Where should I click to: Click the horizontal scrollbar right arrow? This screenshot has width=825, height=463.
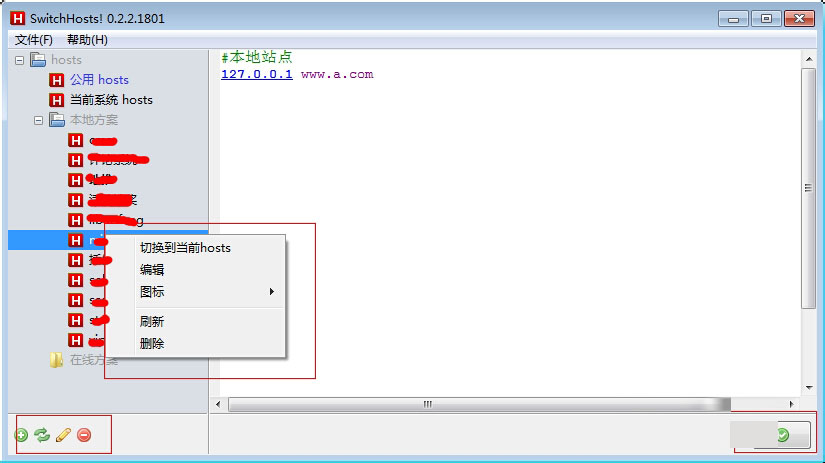click(791, 404)
